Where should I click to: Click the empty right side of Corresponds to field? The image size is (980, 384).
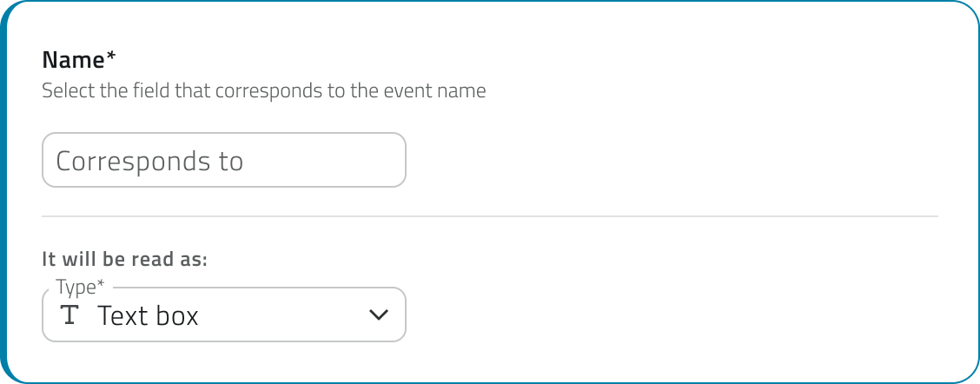click(x=325, y=160)
